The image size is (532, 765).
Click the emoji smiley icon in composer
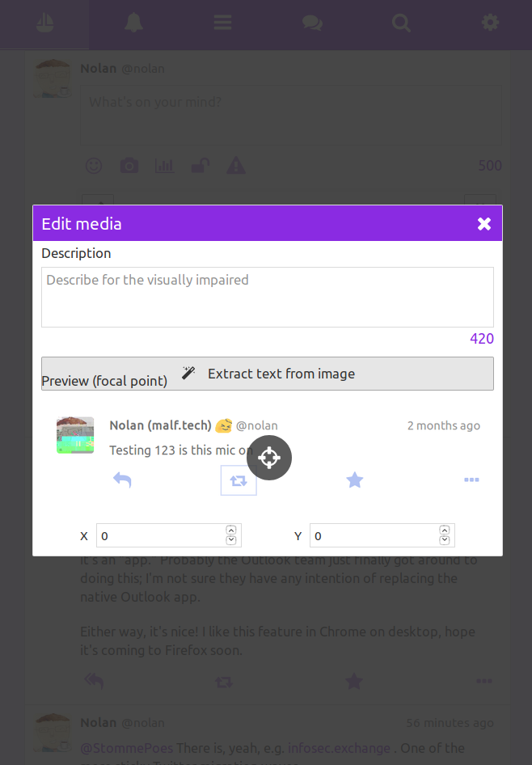94,166
